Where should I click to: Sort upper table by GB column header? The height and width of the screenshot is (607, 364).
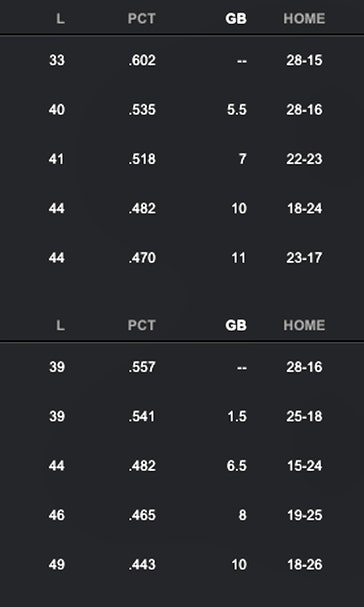[236, 19]
